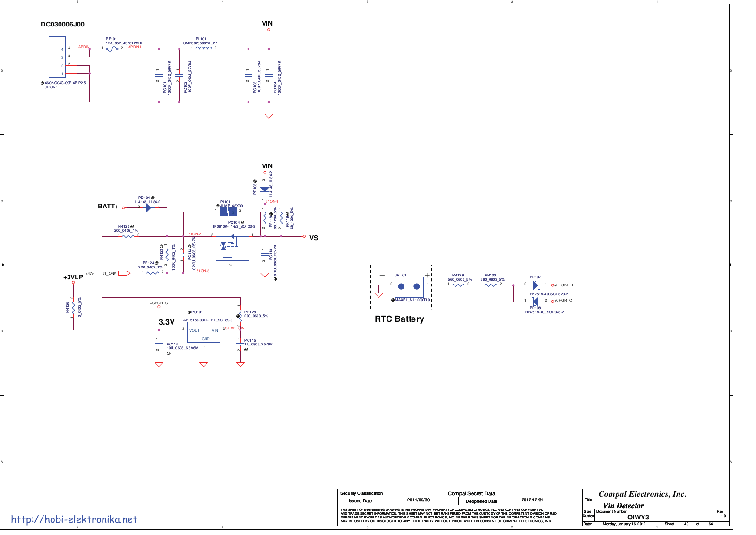
Task: Click the DC030006J00 heading text
Action: tap(62, 25)
